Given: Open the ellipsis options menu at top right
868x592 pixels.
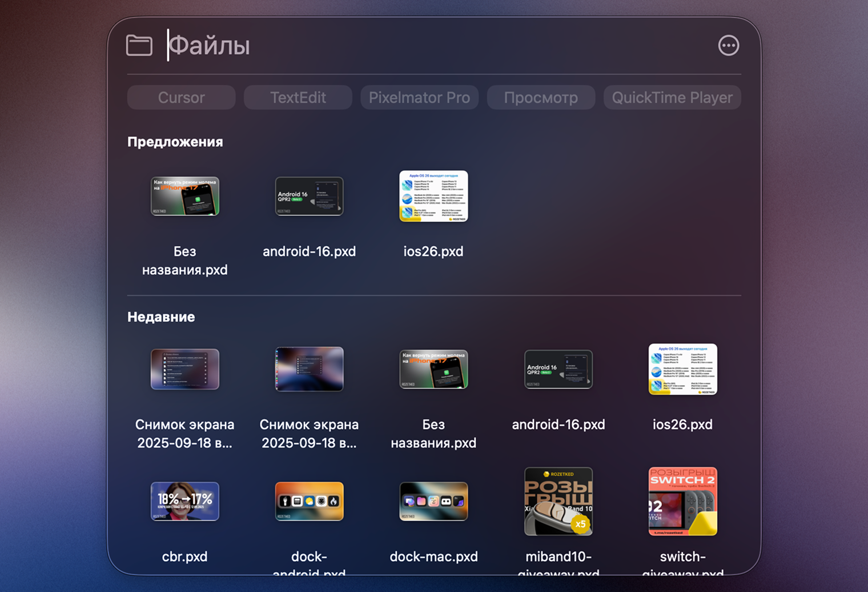Looking at the screenshot, I should (729, 46).
